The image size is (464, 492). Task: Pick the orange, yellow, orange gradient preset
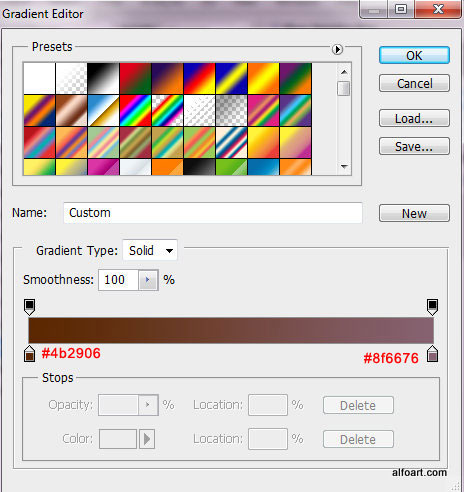(263, 78)
